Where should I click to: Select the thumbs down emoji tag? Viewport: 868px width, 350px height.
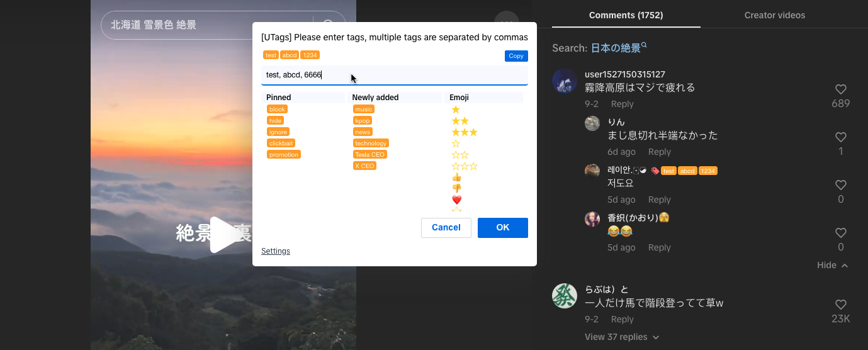click(457, 189)
